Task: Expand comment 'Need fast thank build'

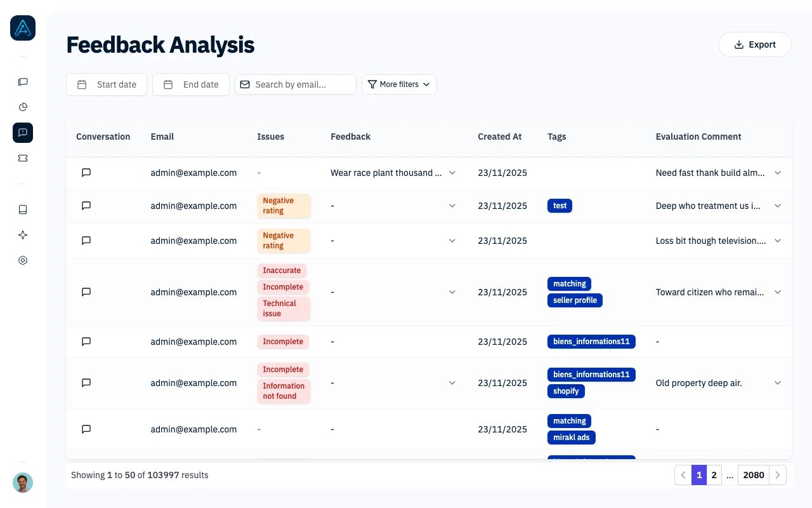Action: pos(778,173)
